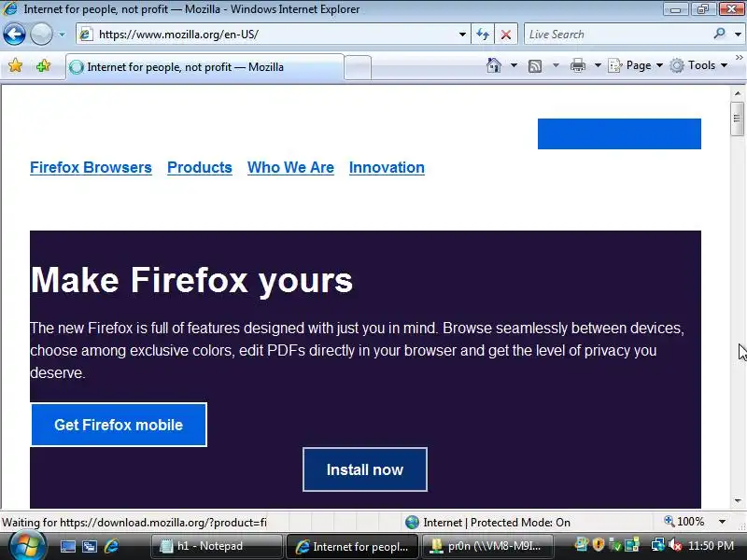Open the search provider options dropdown
The image size is (747, 560).
coord(738,35)
